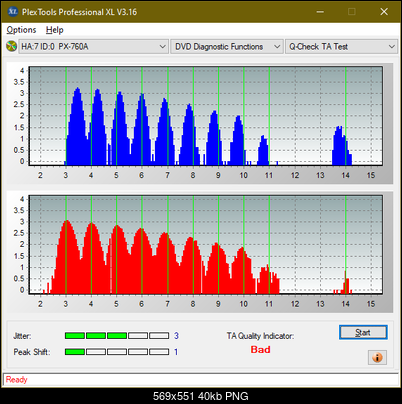Open the Help menu
The width and height of the screenshot is (402, 404).
[x=55, y=30]
